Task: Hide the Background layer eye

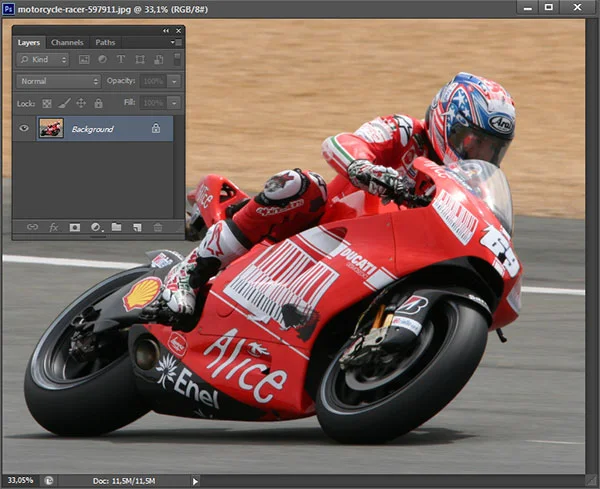Action: click(24, 128)
